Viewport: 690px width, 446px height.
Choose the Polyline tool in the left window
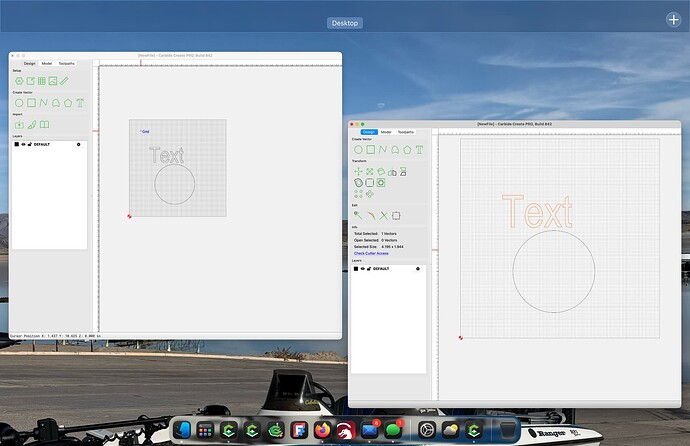[x=43, y=103]
